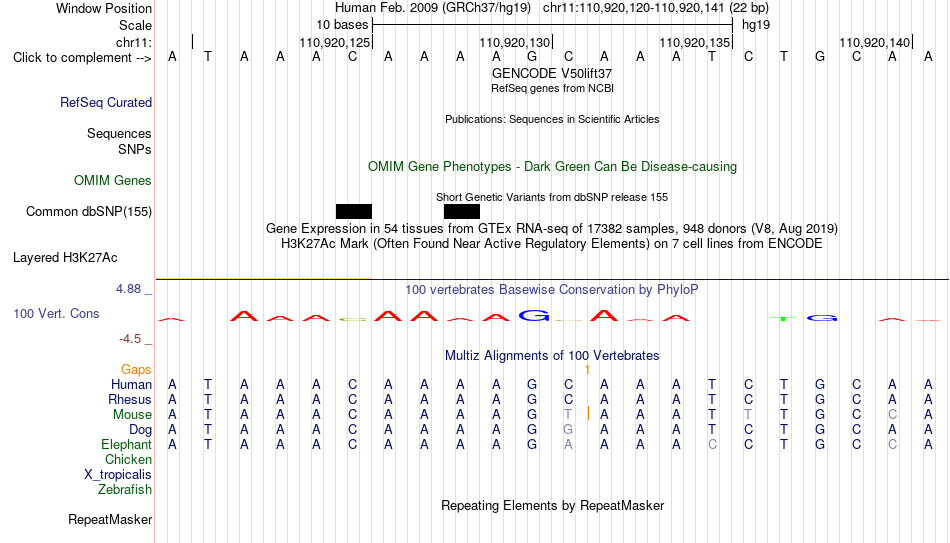
Task: Open the 100 Vert. Cons track label
Action: 56,313
